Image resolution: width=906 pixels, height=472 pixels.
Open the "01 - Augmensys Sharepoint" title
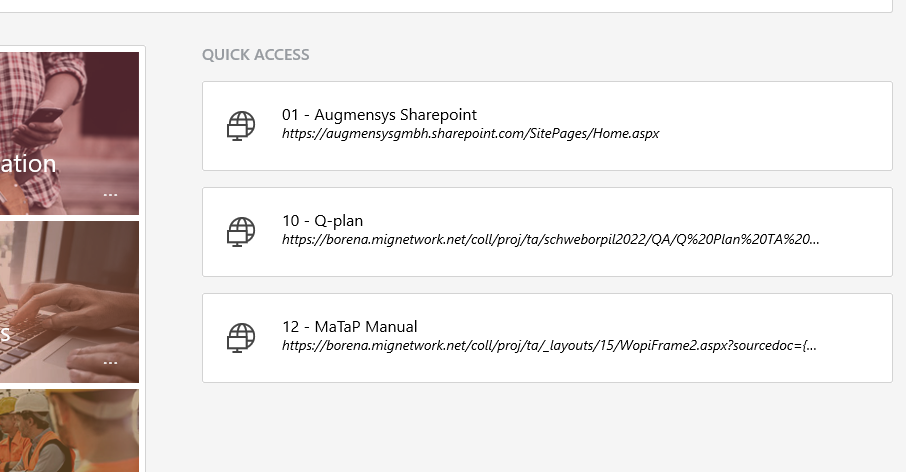[379, 115]
